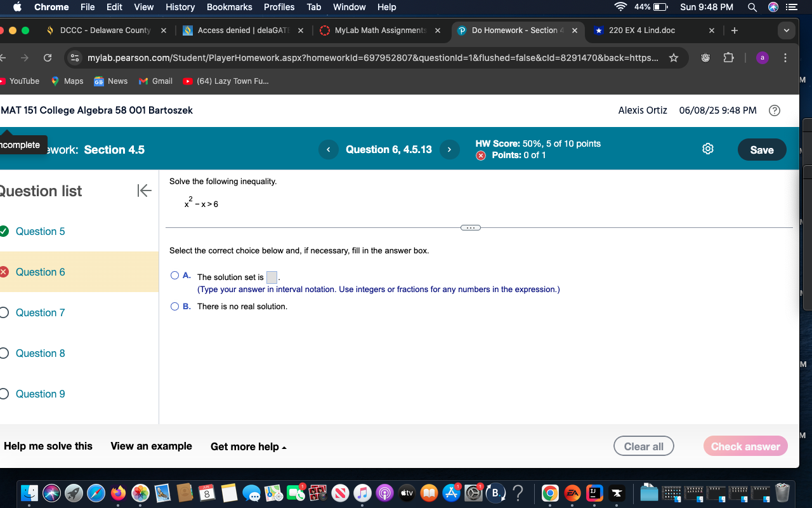Open the Bookmarks menu in the menu bar
The height and width of the screenshot is (508, 812).
229,7
